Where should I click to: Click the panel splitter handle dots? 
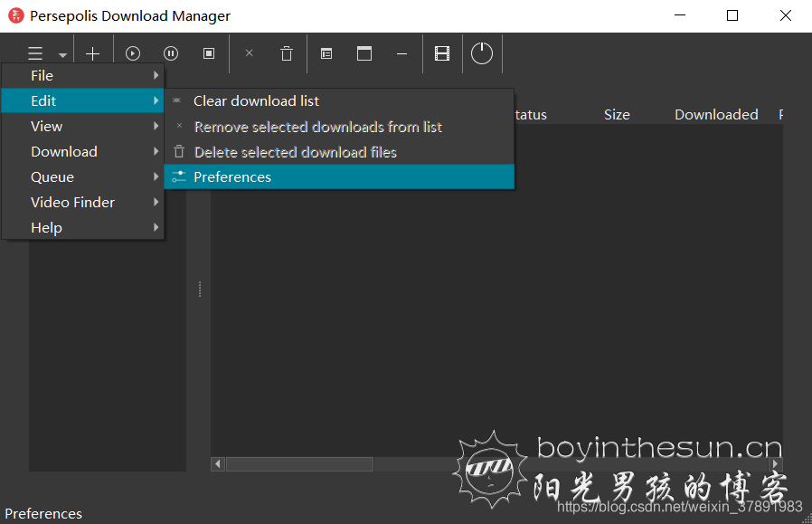pyautogui.click(x=200, y=290)
